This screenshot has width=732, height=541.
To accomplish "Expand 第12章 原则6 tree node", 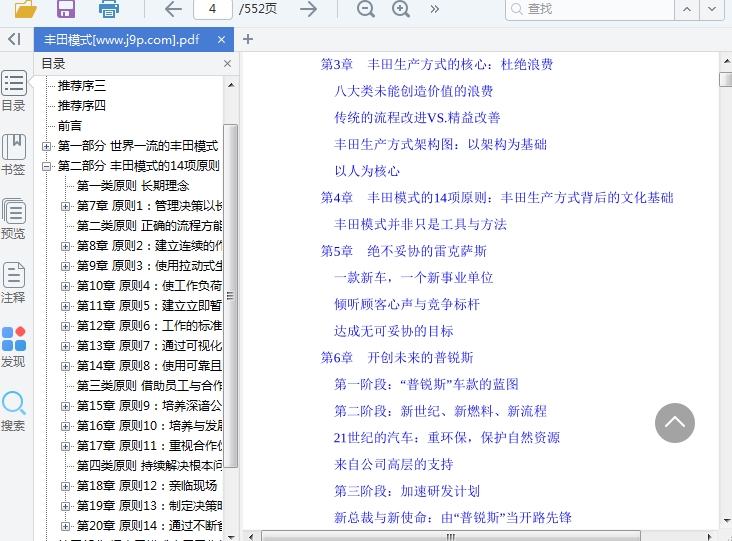I will pos(65,326).
